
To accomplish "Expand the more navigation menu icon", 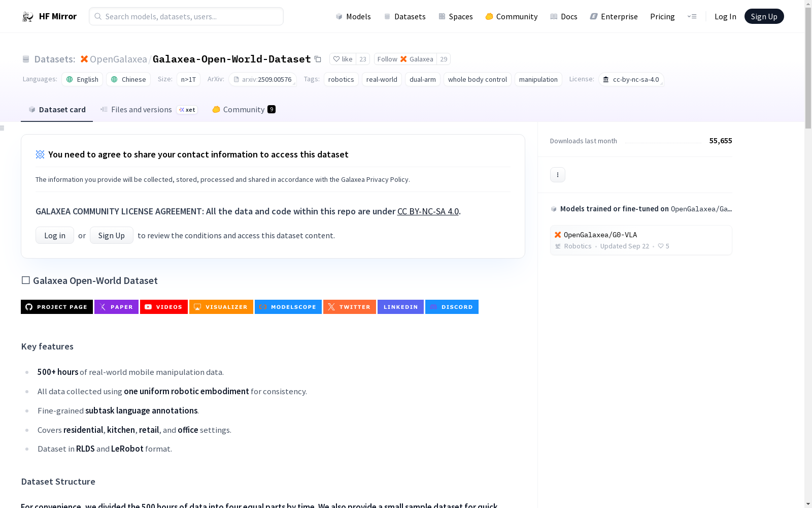I will [x=692, y=16].
